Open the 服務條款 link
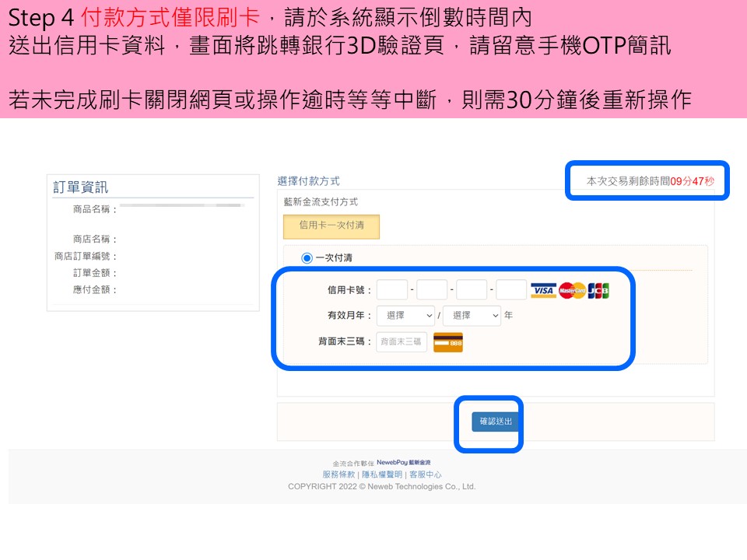747x560 pixels. pos(338,474)
